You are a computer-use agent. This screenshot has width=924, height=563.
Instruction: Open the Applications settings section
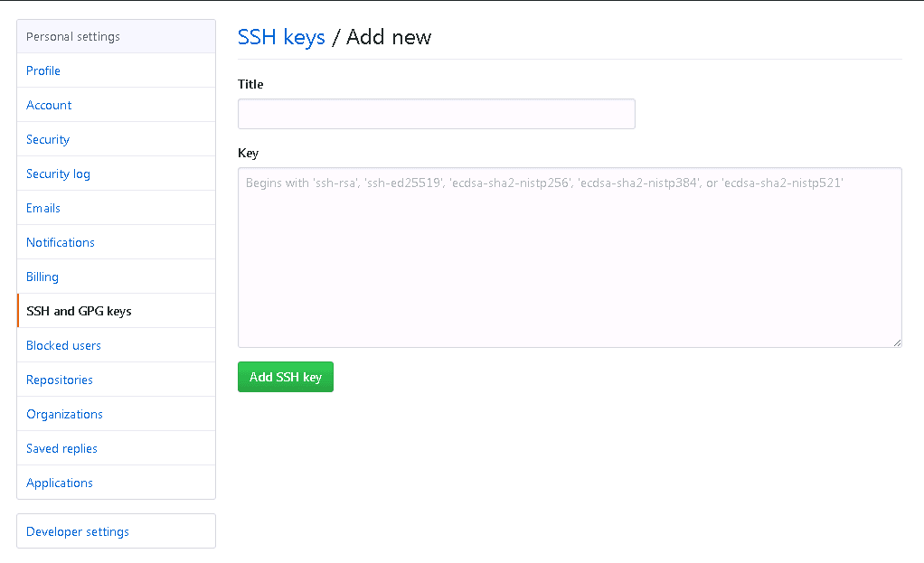pyautogui.click(x=59, y=483)
